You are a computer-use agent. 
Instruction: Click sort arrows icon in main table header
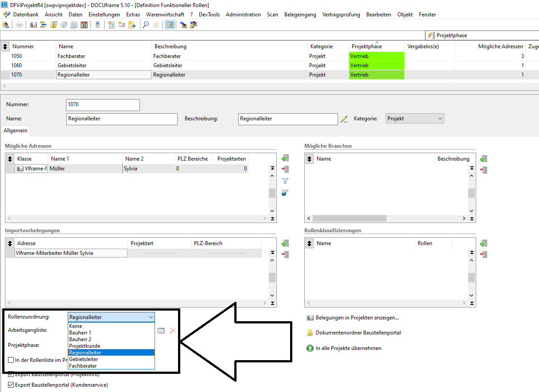click(x=5, y=46)
